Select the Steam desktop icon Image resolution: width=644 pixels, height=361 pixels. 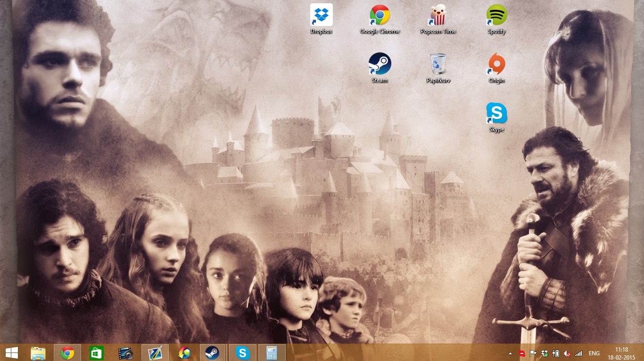380,68
